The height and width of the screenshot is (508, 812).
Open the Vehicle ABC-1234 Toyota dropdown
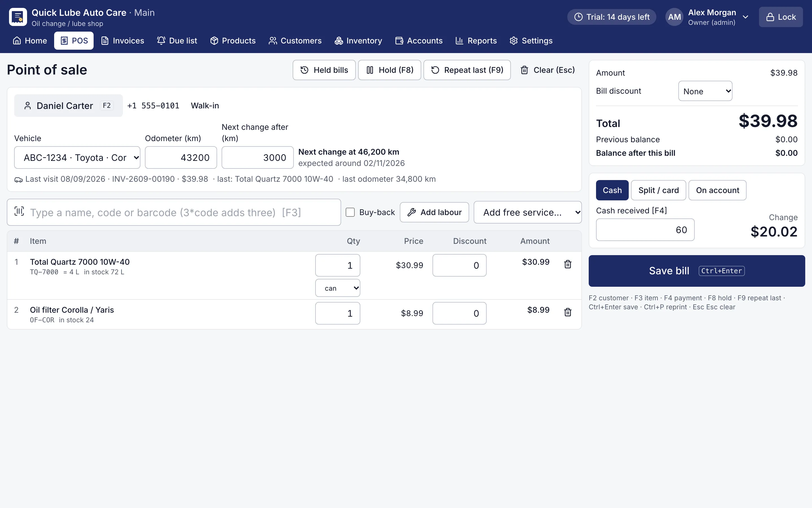[77, 157]
